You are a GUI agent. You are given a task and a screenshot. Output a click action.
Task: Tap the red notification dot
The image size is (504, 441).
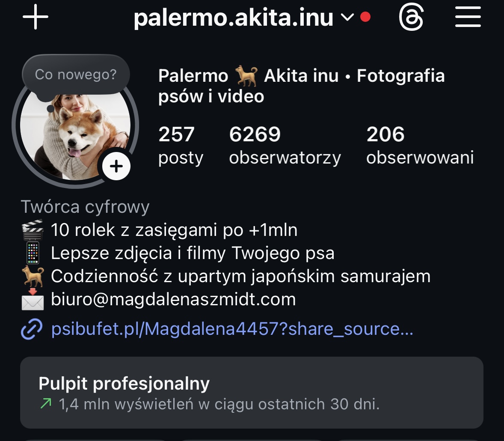click(x=365, y=17)
